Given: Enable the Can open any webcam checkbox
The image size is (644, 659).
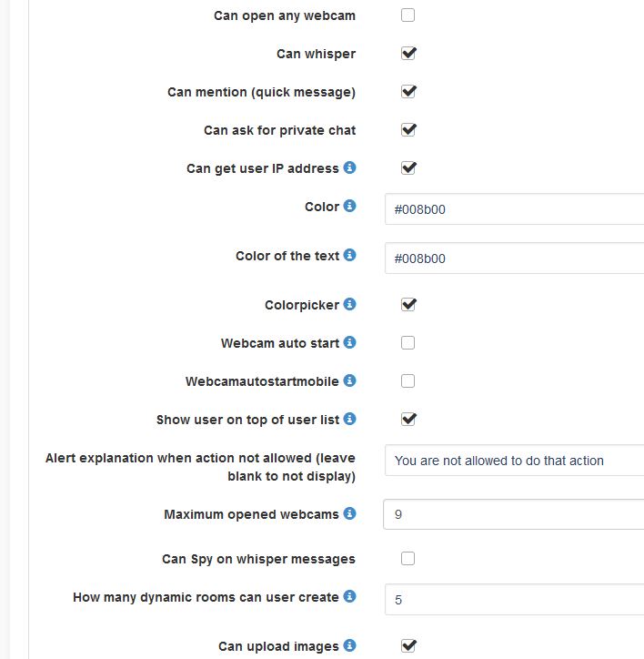Looking at the screenshot, I should [408, 15].
